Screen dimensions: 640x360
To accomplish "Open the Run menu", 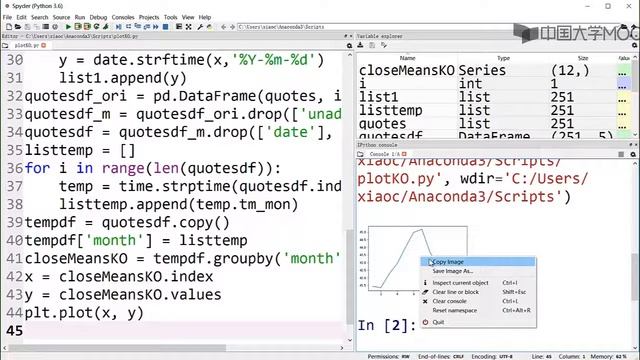I will tap(80, 17).
